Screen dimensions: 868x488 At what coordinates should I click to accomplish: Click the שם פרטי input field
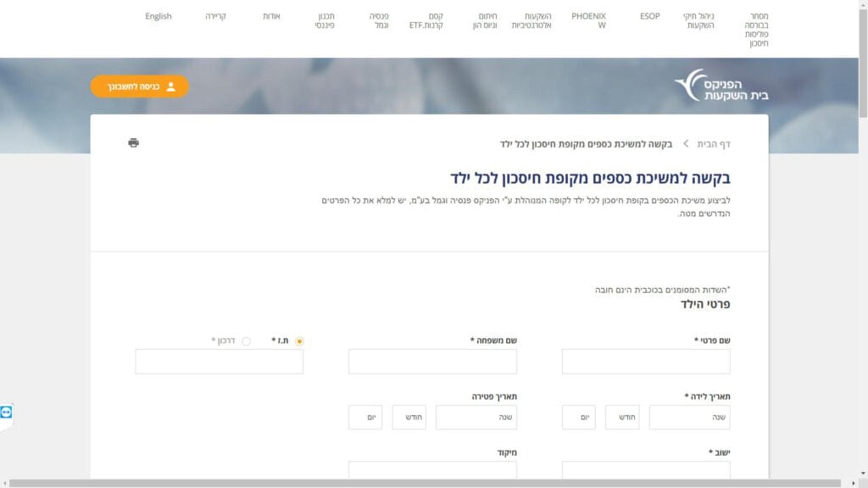[x=645, y=362]
